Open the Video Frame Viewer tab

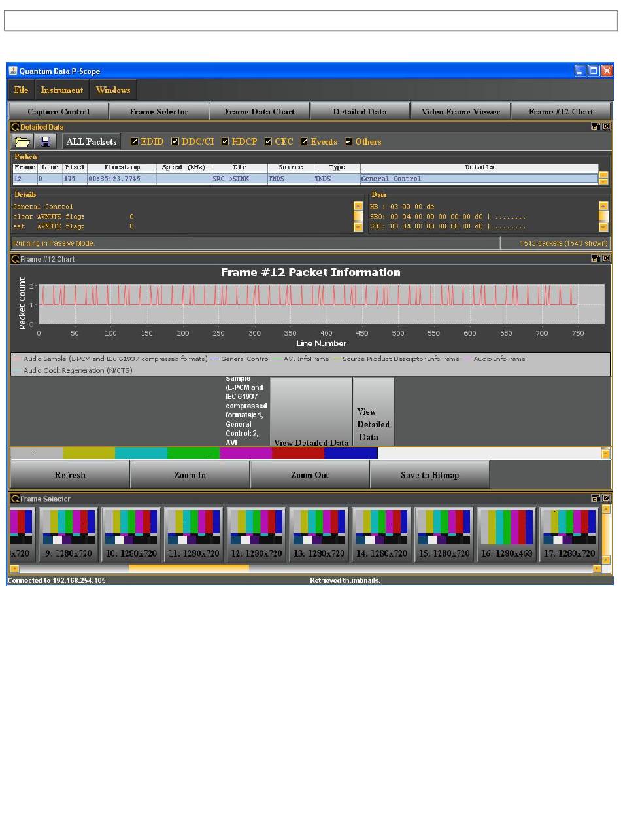click(460, 112)
